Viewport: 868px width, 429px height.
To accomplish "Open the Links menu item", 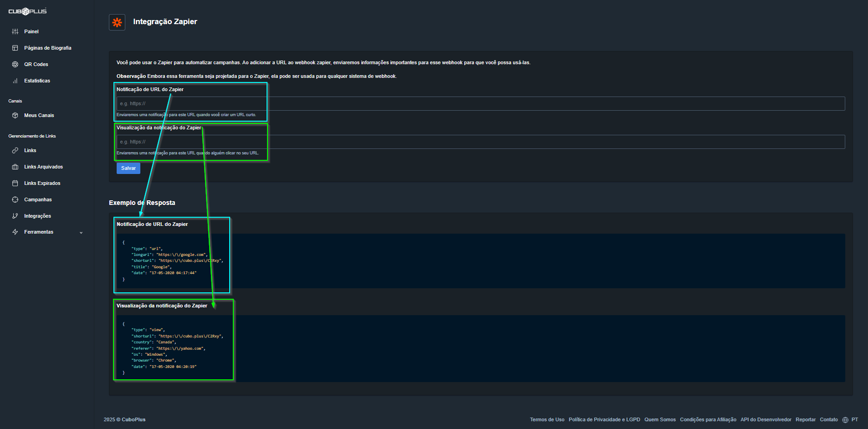I will [30, 150].
